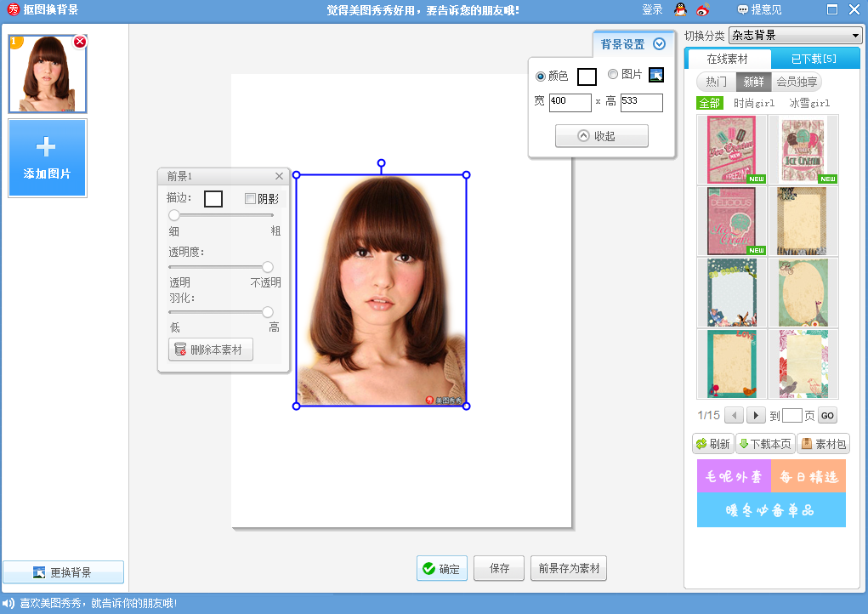868x614 pixels.
Task: Click the Weibo share icon
Action: pos(702,10)
